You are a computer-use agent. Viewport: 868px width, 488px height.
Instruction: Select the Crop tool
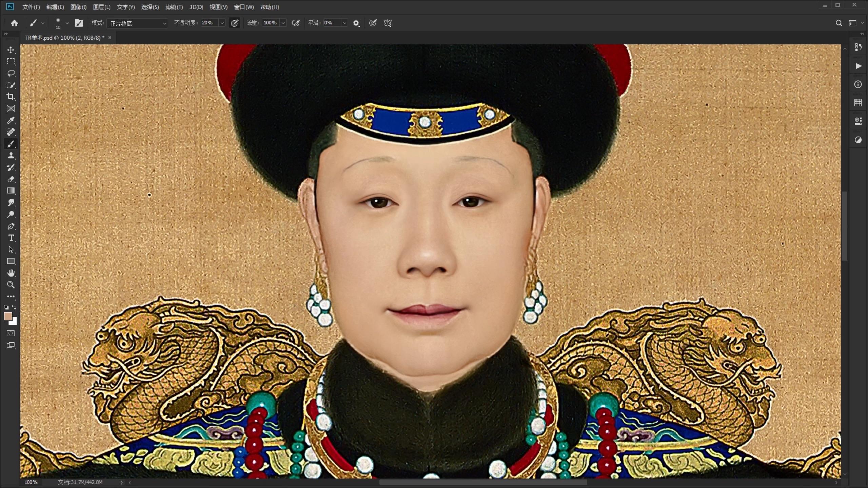click(x=11, y=97)
